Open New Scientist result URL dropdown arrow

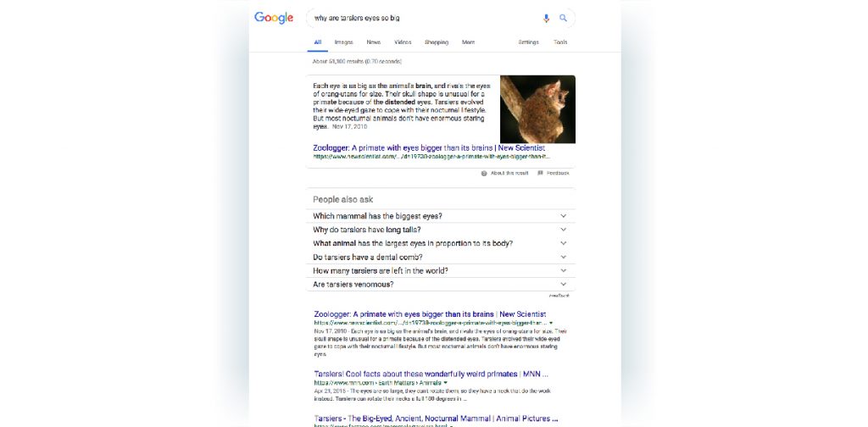551,323
